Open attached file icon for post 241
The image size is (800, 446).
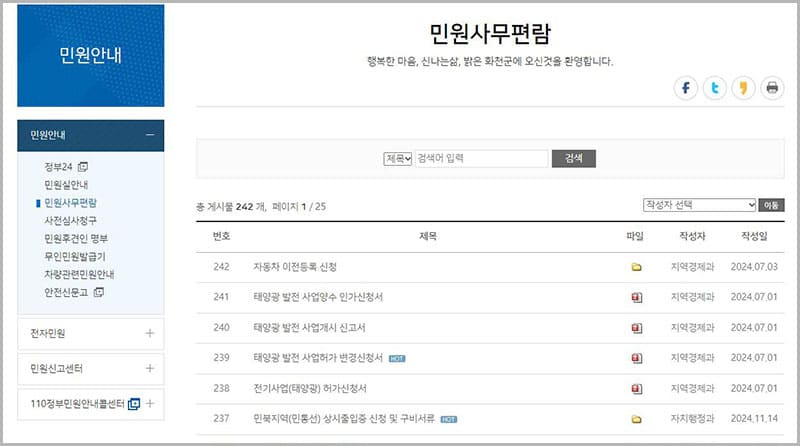pos(636,298)
